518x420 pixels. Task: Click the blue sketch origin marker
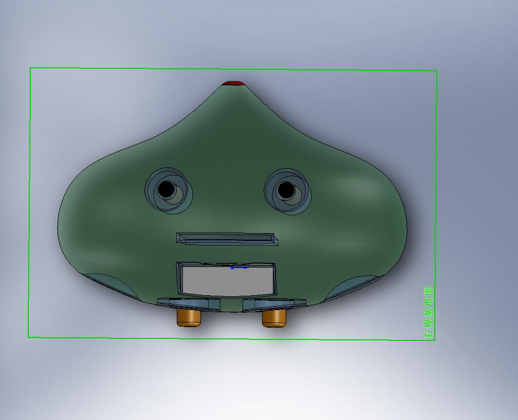coord(232,268)
